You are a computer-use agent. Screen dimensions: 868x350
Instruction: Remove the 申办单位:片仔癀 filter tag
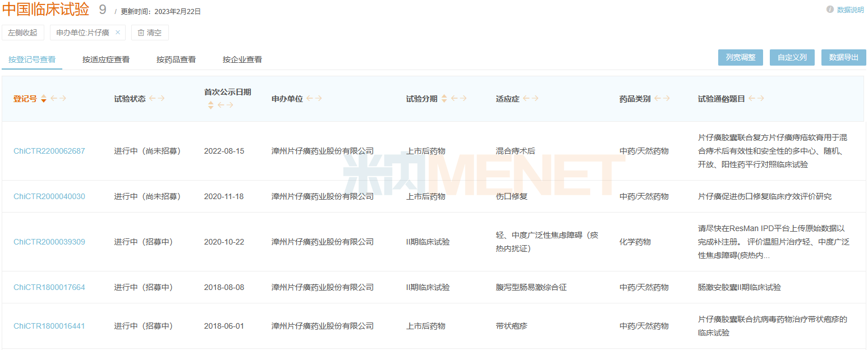tap(118, 33)
